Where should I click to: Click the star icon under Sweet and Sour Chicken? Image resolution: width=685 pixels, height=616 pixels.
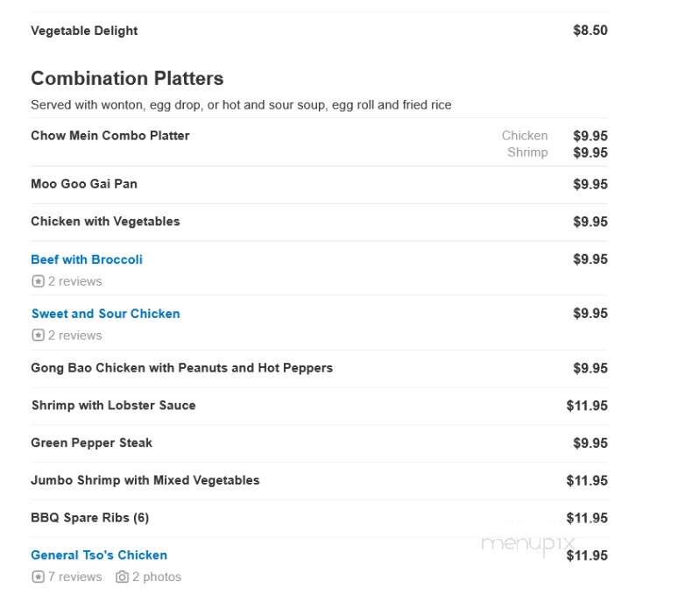[38, 336]
